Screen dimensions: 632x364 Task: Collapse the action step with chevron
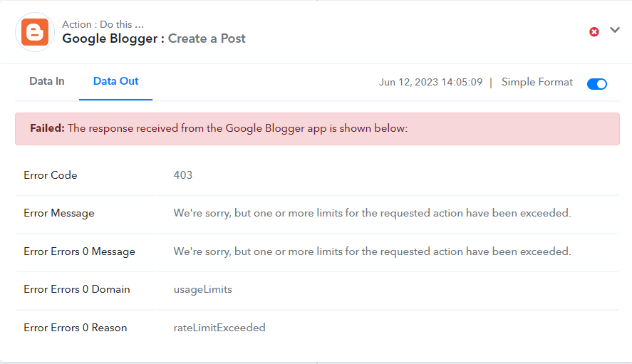(x=615, y=30)
